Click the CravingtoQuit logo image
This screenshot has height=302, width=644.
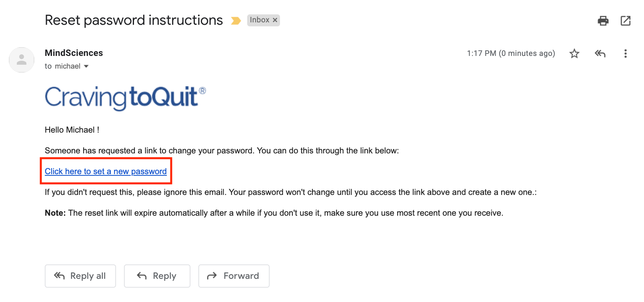(125, 98)
